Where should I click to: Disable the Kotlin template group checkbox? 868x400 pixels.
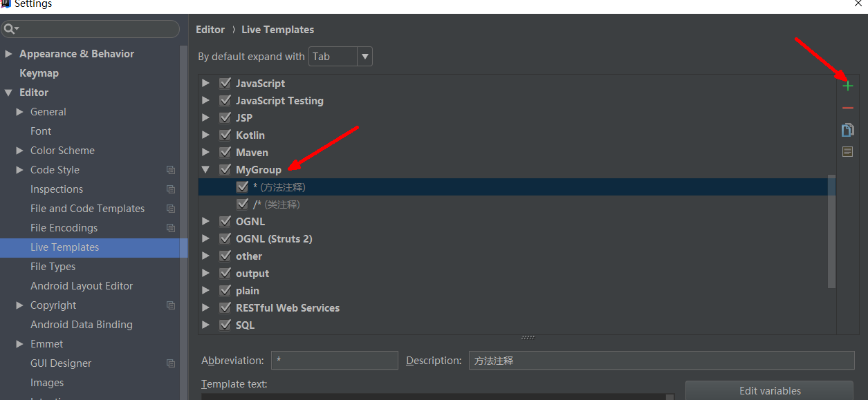click(225, 135)
